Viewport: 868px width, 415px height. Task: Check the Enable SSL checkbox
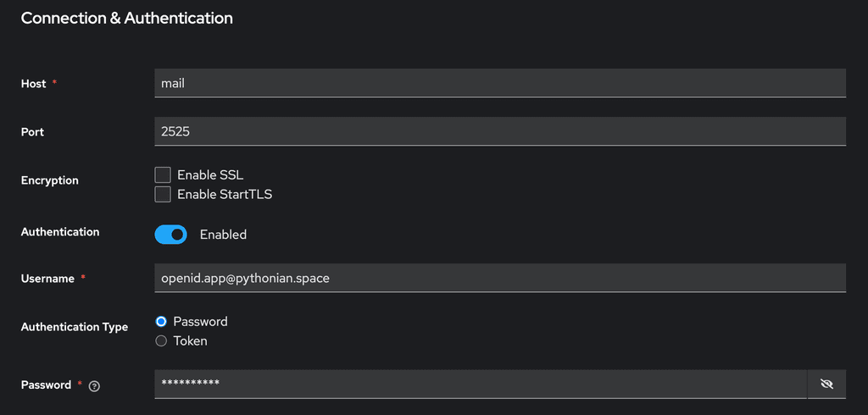coord(163,174)
